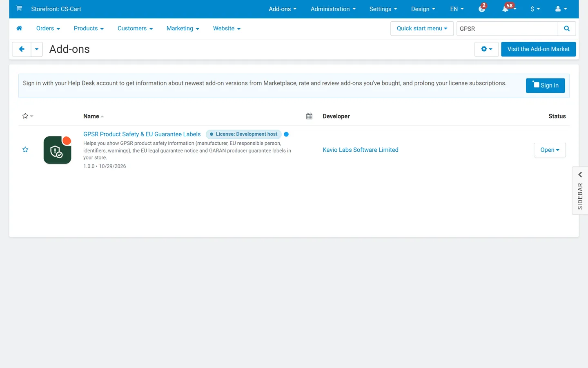Open the Design menu
588x368 pixels.
point(423,9)
